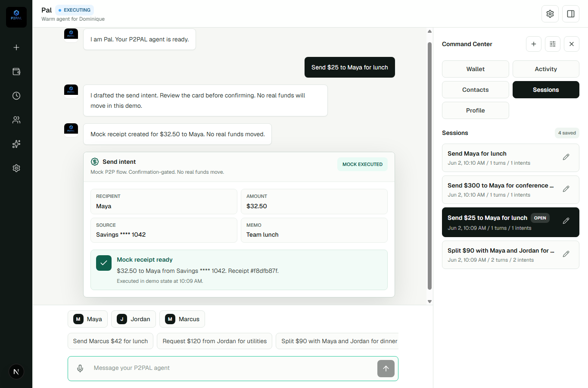Image resolution: width=588 pixels, height=388 pixels.
Task: Click the Send intent dollar icon
Action: click(95, 162)
